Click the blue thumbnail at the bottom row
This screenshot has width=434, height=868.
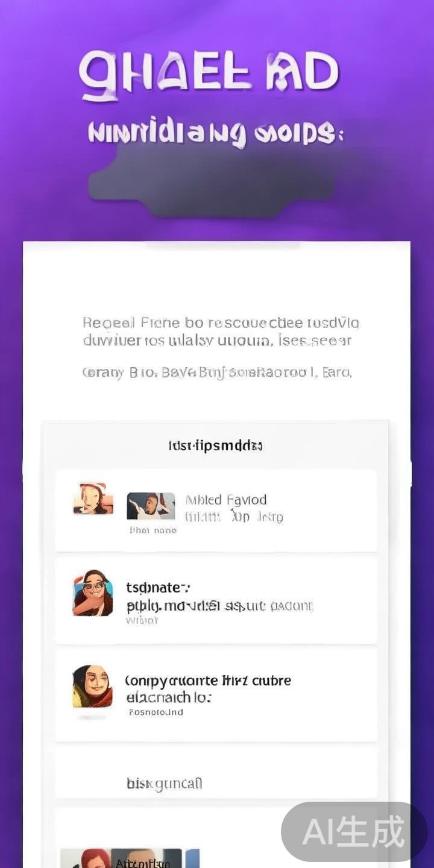192,858
